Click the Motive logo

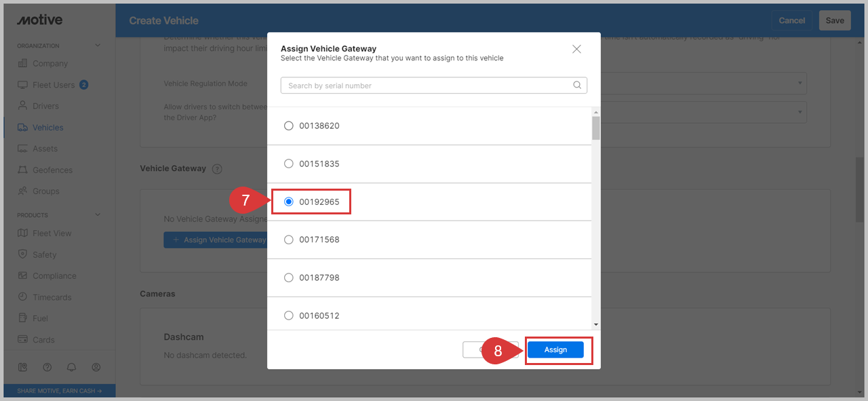pyautogui.click(x=39, y=20)
